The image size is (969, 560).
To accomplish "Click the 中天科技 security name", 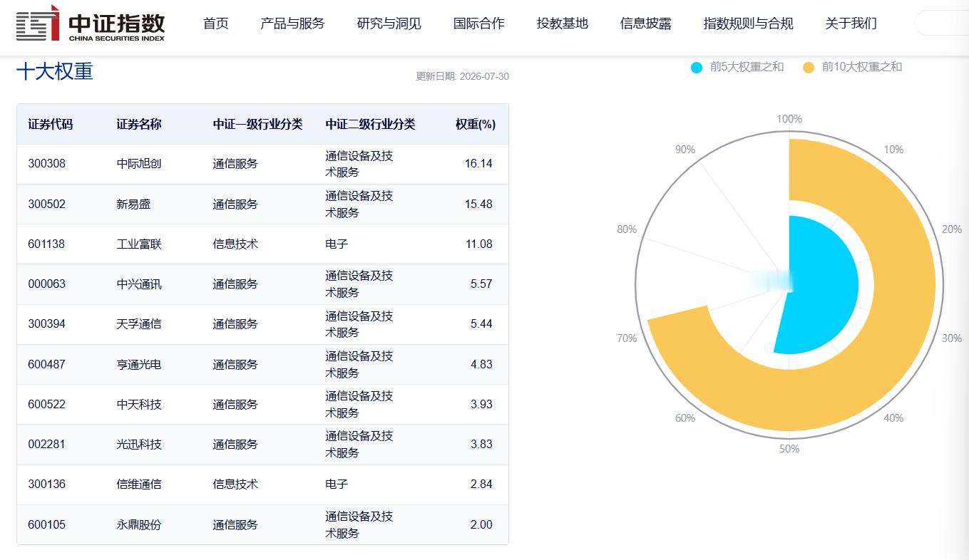I will tap(139, 404).
